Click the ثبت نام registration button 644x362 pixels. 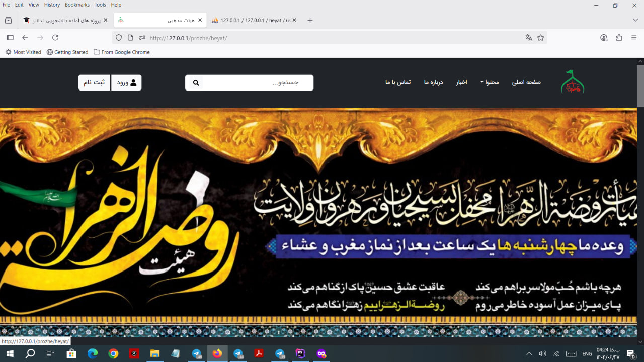coord(94,82)
